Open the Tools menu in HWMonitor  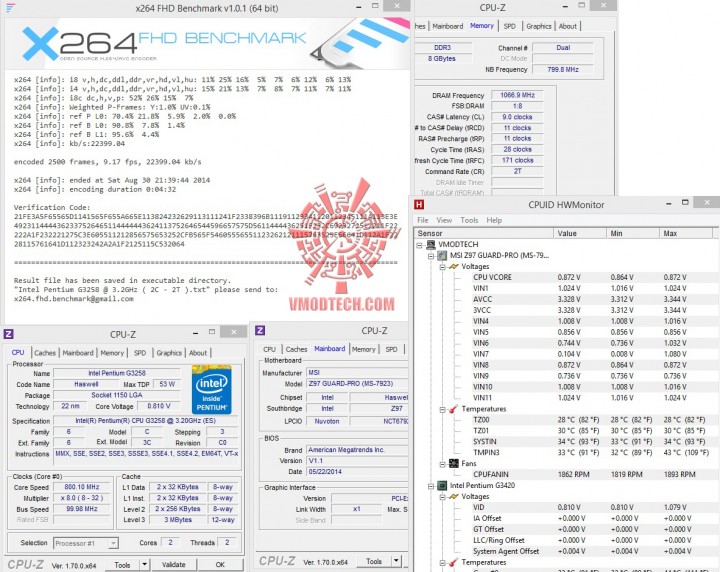tap(469, 220)
